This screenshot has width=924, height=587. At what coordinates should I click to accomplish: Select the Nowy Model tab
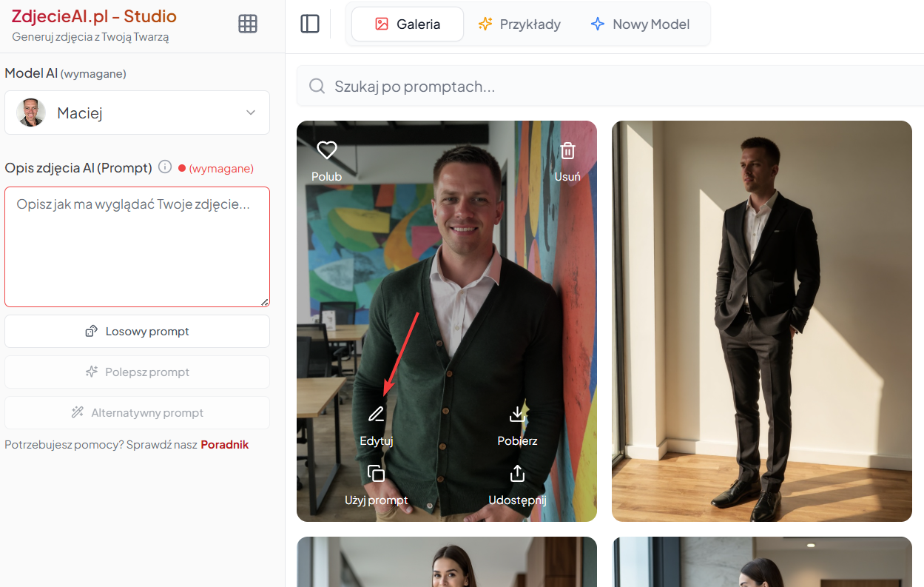(x=640, y=24)
